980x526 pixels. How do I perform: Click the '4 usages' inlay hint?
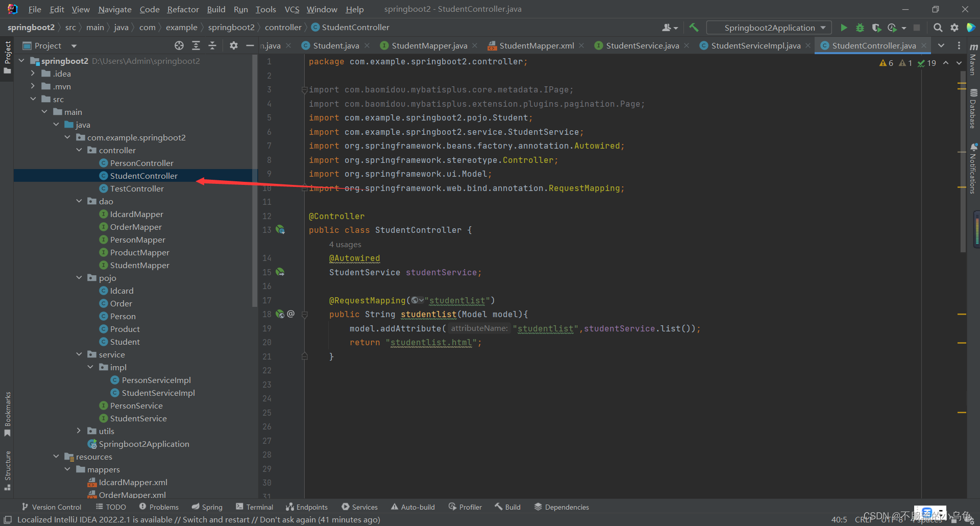point(345,245)
